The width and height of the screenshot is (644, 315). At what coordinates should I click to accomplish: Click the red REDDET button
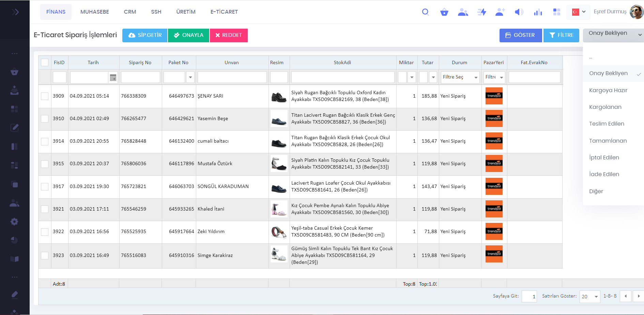[x=229, y=35]
